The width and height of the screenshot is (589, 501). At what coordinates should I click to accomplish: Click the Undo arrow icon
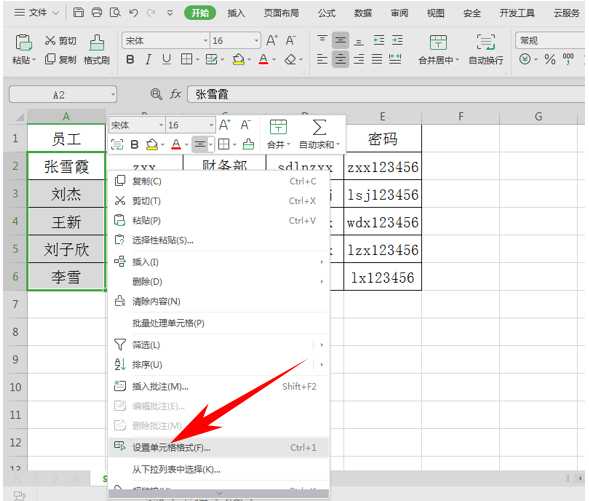(x=133, y=13)
